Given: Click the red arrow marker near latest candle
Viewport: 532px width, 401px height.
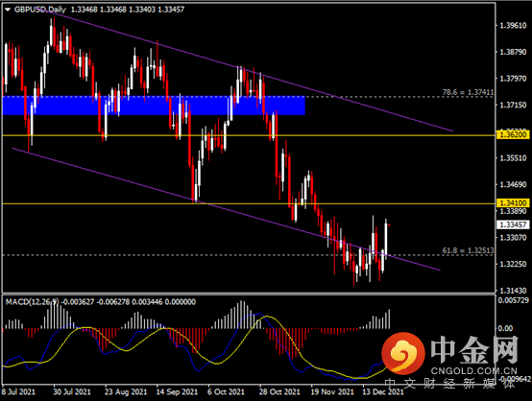Looking at the screenshot, I should click(390, 224).
